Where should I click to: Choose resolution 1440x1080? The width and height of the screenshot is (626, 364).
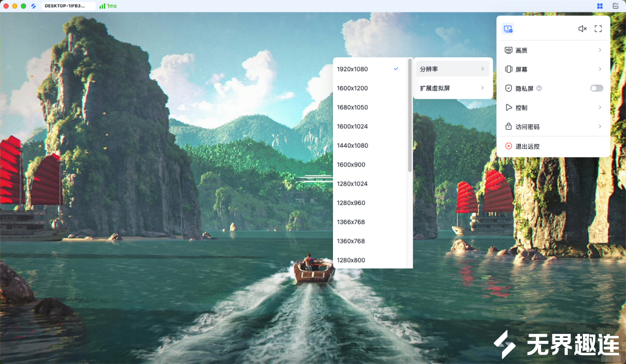(x=370, y=145)
